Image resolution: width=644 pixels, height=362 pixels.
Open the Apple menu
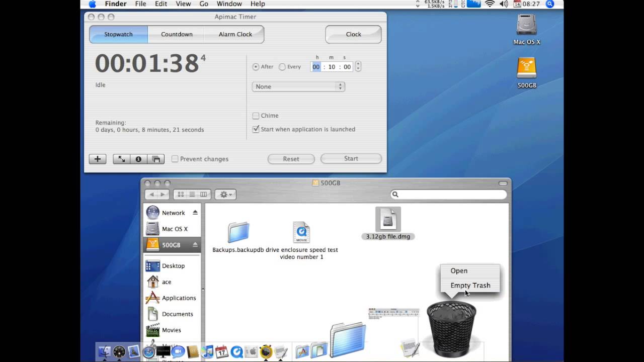coord(93,4)
